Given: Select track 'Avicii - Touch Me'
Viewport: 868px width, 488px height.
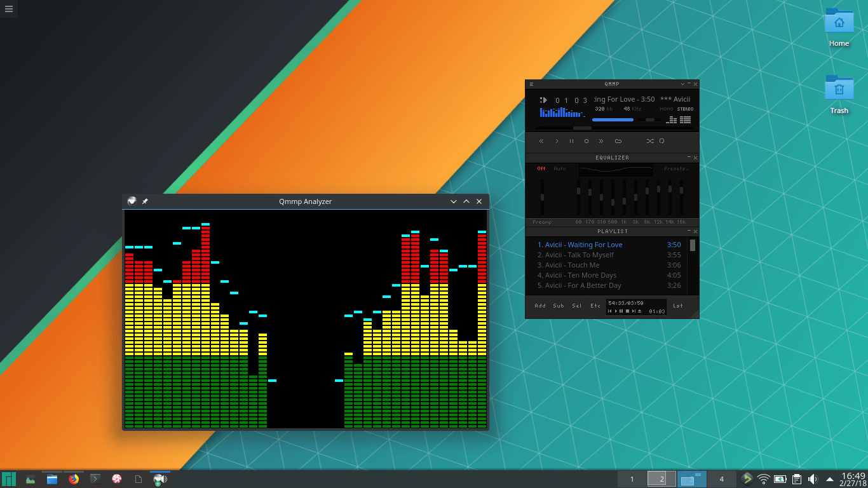Looking at the screenshot, I should [x=609, y=265].
